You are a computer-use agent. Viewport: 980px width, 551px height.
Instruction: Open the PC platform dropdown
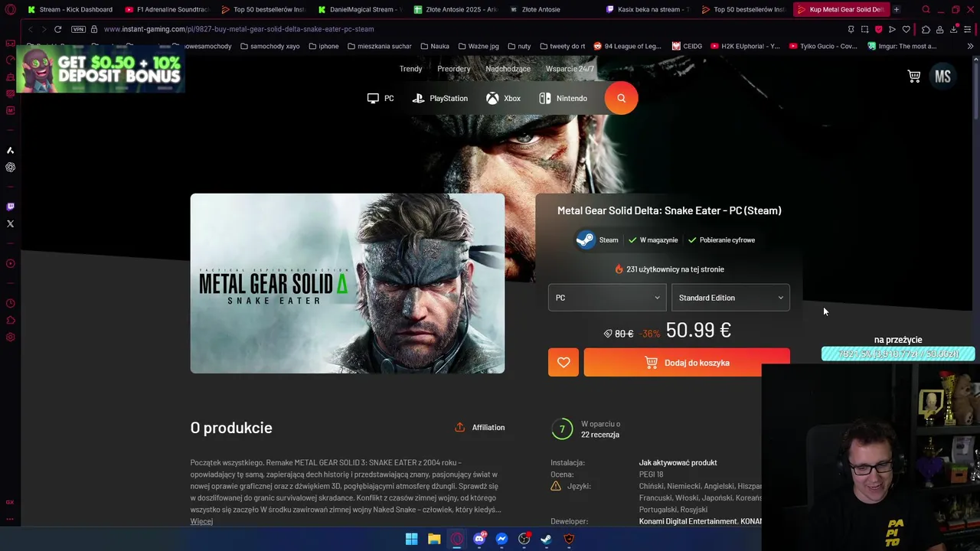(607, 298)
